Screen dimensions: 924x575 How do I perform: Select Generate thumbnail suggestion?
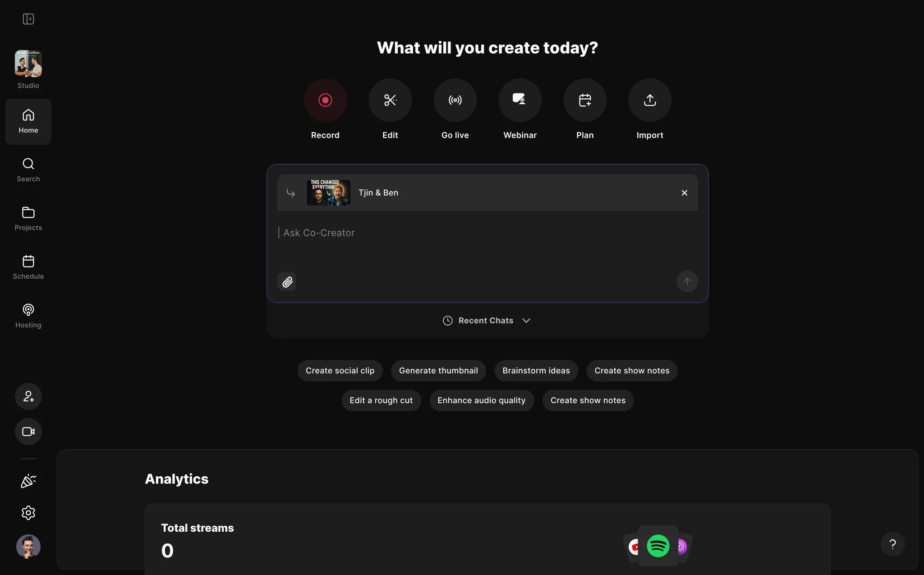pos(438,371)
